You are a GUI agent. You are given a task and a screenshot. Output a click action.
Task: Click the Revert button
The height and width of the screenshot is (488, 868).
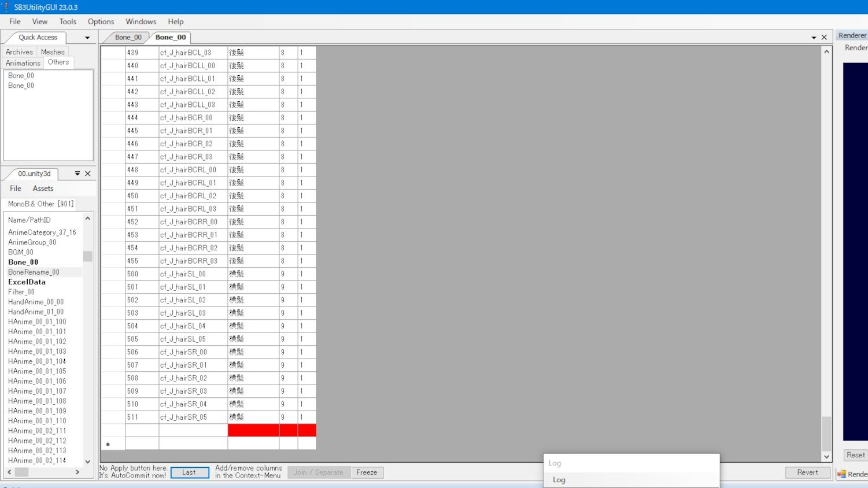807,472
